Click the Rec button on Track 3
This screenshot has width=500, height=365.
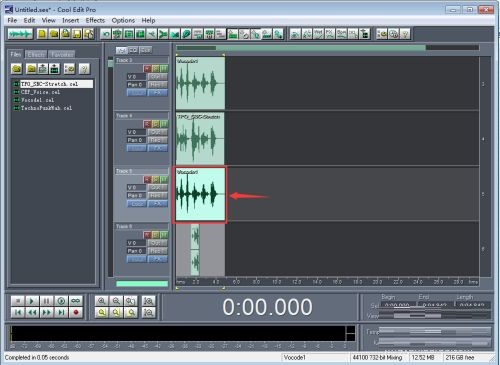point(157,85)
